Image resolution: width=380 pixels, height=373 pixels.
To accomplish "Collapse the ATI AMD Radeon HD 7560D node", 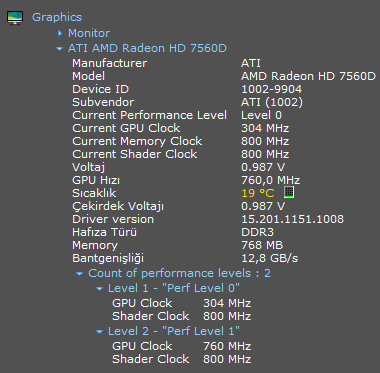I will 60,49.
